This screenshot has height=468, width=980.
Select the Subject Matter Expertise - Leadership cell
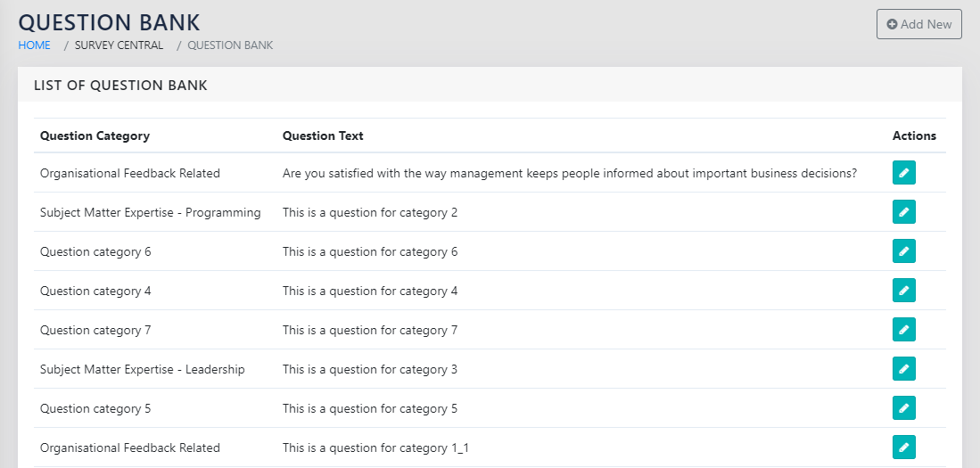[x=142, y=369]
